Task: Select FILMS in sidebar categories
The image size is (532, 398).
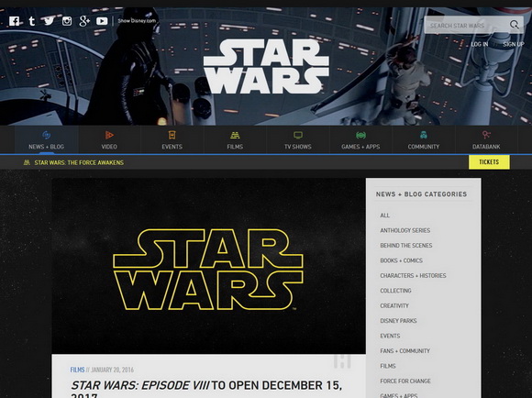Action: coord(388,366)
